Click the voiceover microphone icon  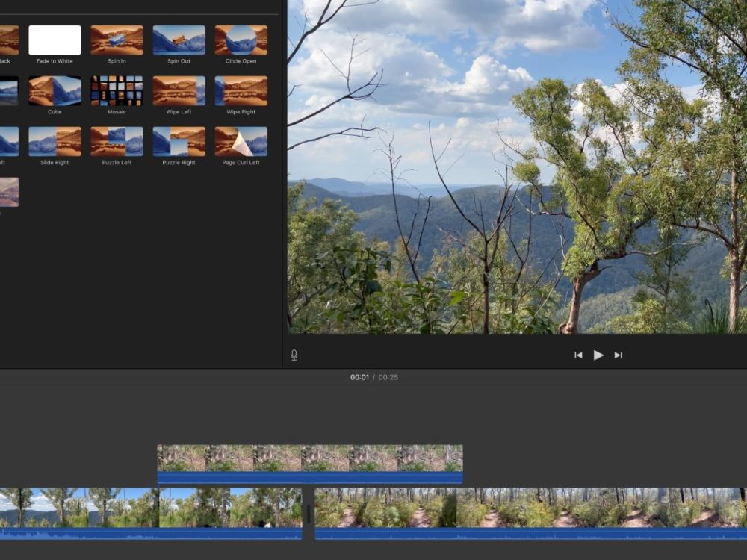294,355
